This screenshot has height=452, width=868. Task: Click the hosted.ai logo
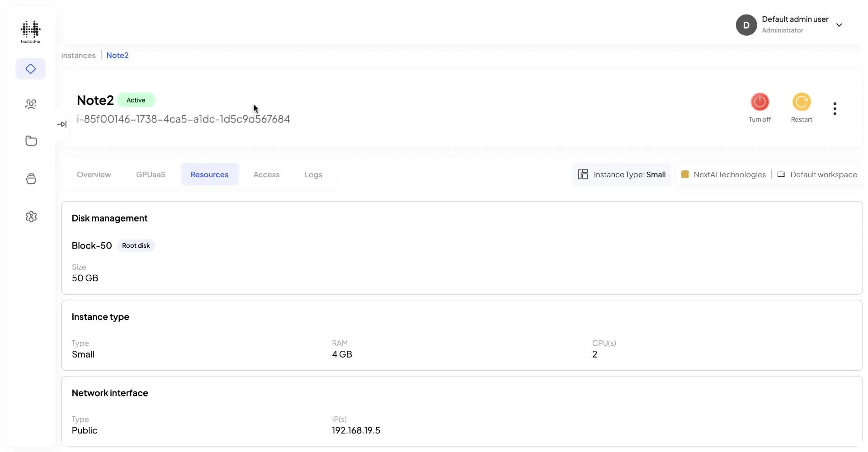click(x=30, y=31)
